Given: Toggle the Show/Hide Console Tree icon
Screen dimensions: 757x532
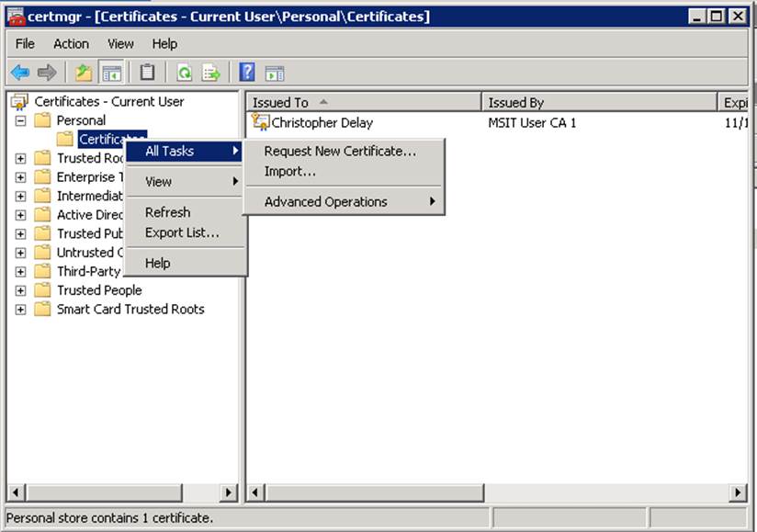Looking at the screenshot, I should 111,73.
